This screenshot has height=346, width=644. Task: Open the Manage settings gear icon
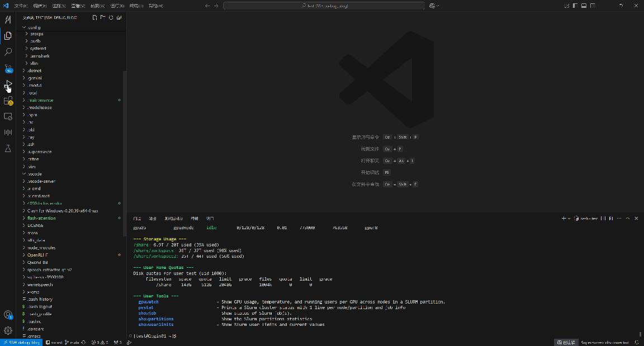[8, 330]
